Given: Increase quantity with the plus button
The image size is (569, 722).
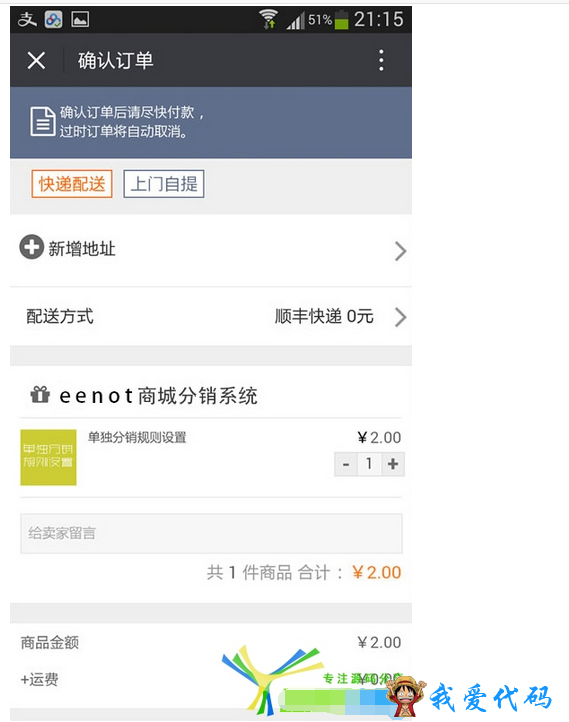Looking at the screenshot, I should 393,464.
